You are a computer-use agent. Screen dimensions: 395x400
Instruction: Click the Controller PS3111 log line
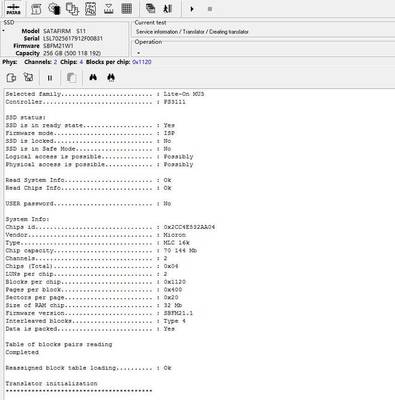[x=95, y=102]
